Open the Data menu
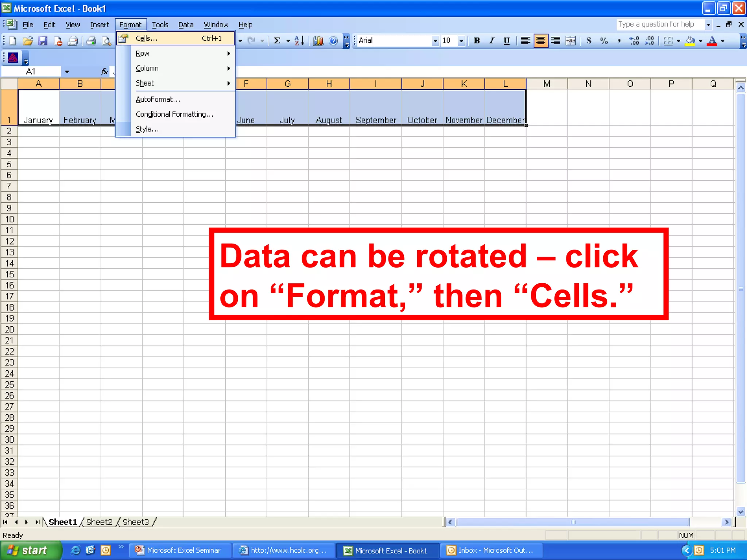Viewport: 747px width, 560px height. pyautogui.click(x=186, y=25)
